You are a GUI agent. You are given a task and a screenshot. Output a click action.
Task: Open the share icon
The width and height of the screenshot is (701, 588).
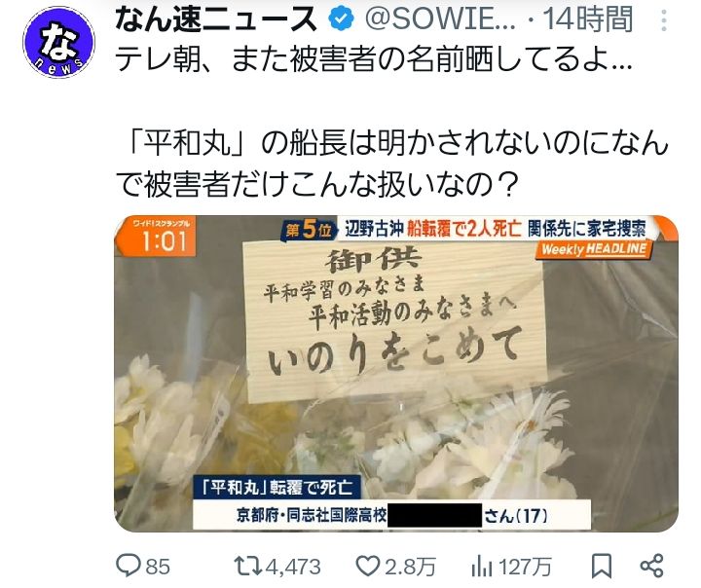pos(651,566)
